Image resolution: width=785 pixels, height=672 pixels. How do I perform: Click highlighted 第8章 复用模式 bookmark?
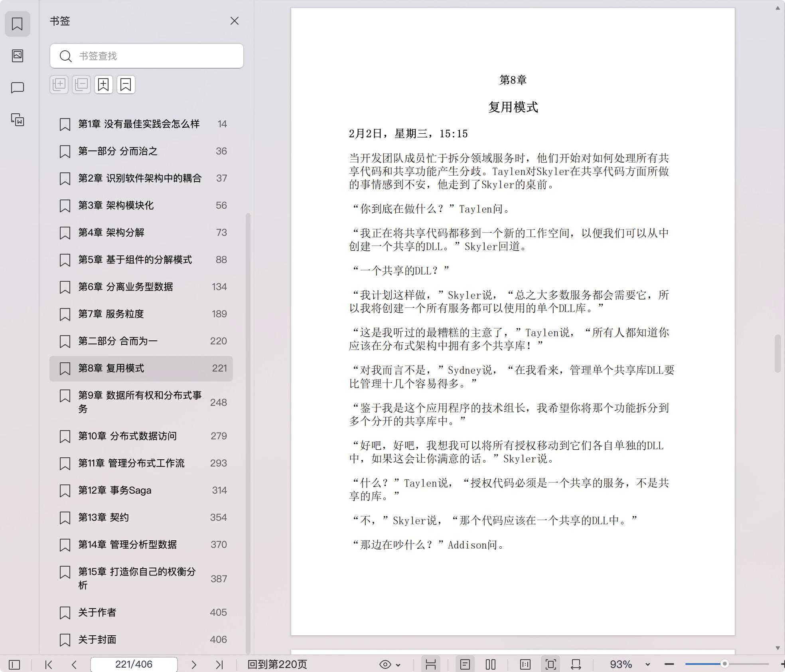pos(141,368)
